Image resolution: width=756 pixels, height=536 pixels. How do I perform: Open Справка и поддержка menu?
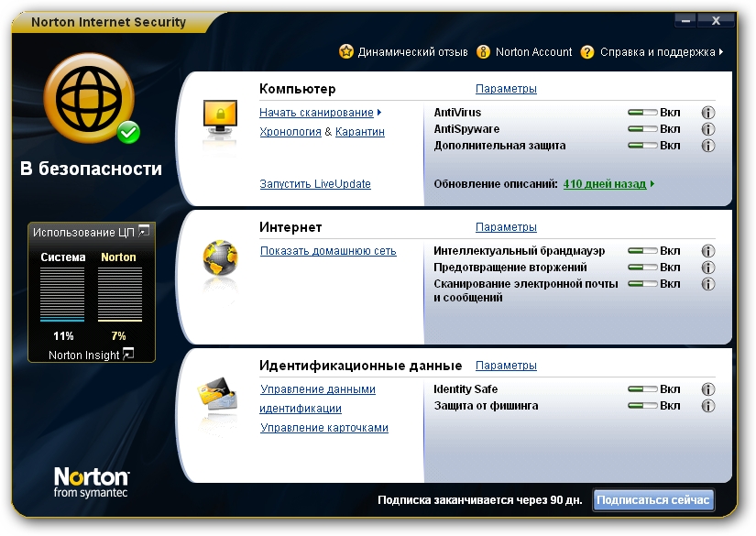click(658, 52)
